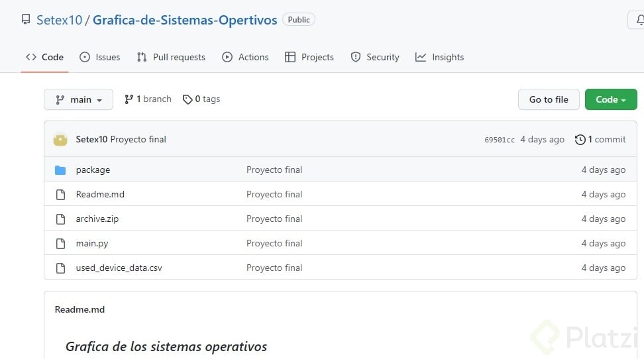View the 1 branch link
Viewport: 644px width, 359px height.
pyautogui.click(x=148, y=99)
